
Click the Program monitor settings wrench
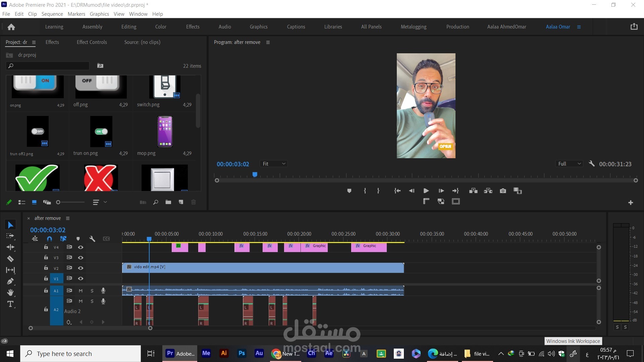pos(592,164)
